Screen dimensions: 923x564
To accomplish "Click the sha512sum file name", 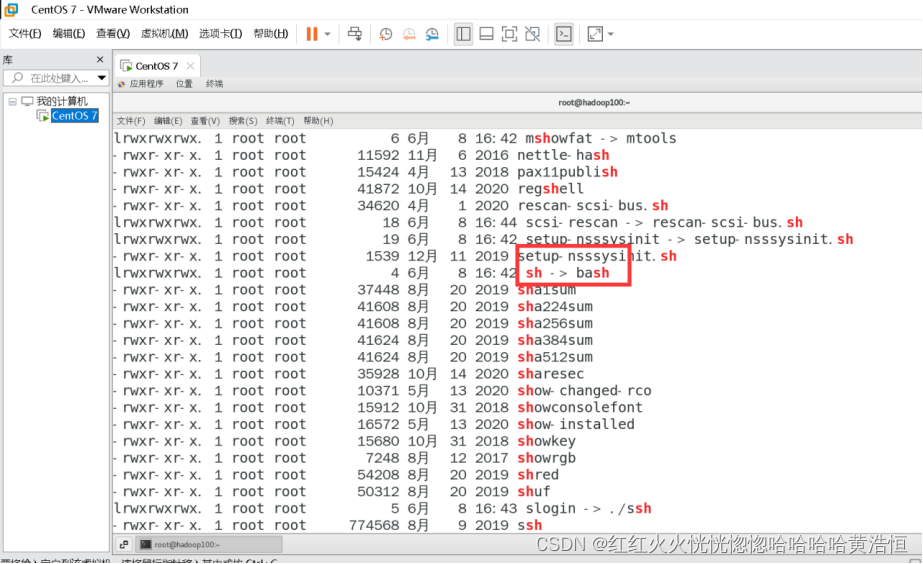I will (x=555, y=357).
